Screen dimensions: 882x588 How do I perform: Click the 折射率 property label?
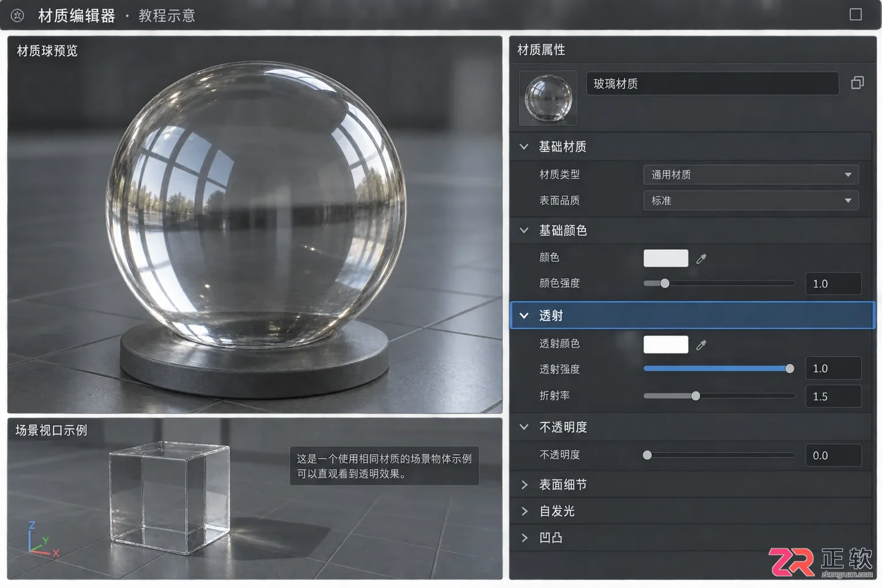pyautogui.click(x=554, y=396)
